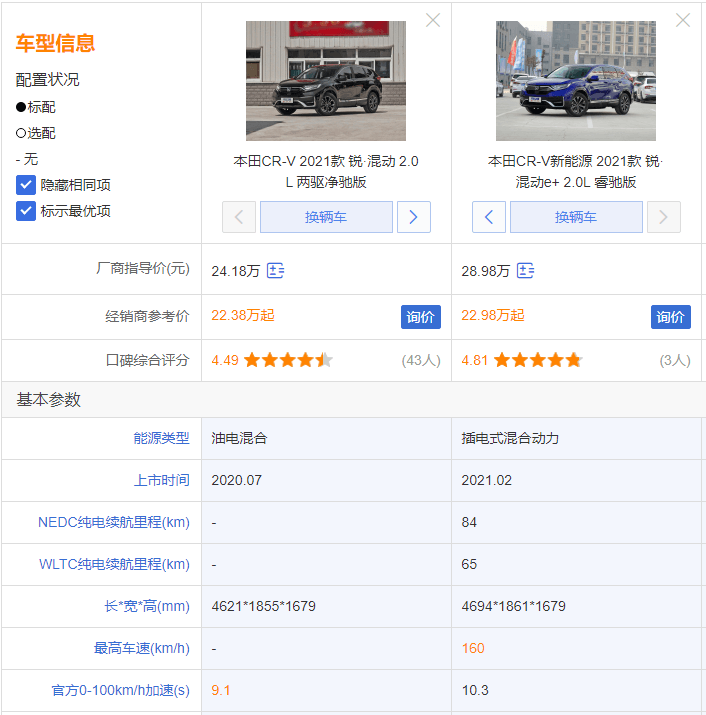The image size is (706, 715).
Task: Click the NEDC纯电续航里程(km) label
Action: 114,522
